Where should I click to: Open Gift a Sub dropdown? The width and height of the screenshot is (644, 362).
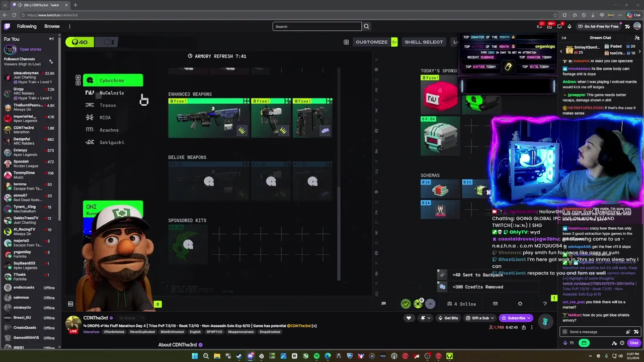pyautogui.click(x=479, y=318)
